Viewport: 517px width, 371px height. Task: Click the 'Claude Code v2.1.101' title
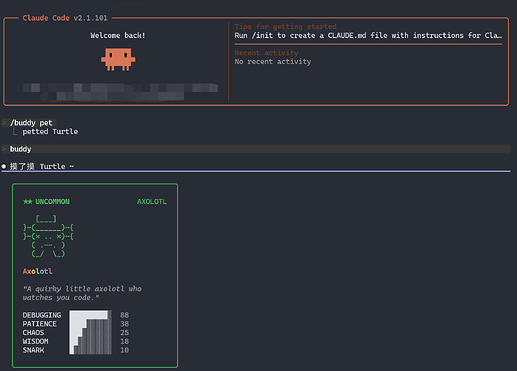click(x=65, y=18)
